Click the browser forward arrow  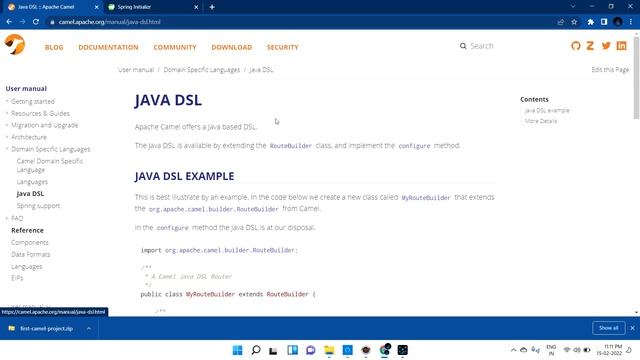(22, 22)
